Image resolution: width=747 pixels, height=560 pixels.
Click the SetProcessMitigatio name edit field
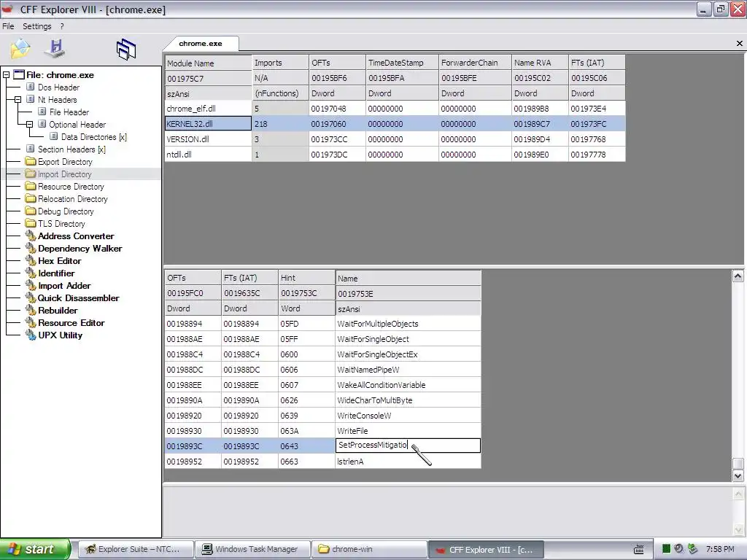coord(409,446)
